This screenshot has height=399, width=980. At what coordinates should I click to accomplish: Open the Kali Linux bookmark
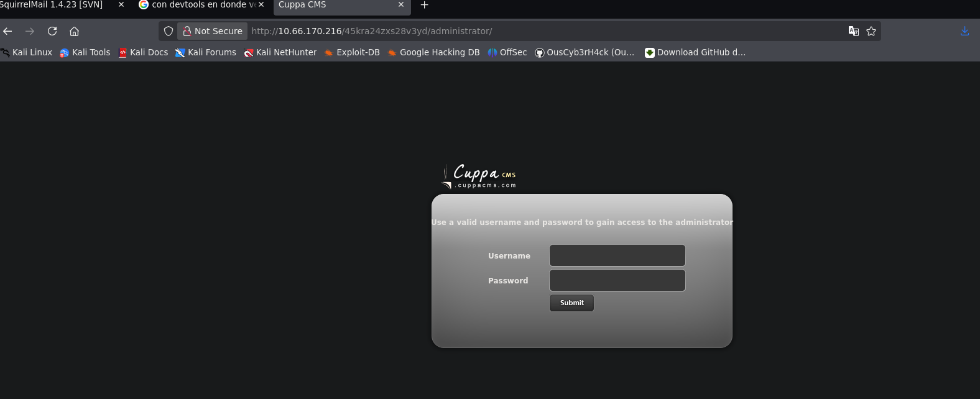pos(27,52)
